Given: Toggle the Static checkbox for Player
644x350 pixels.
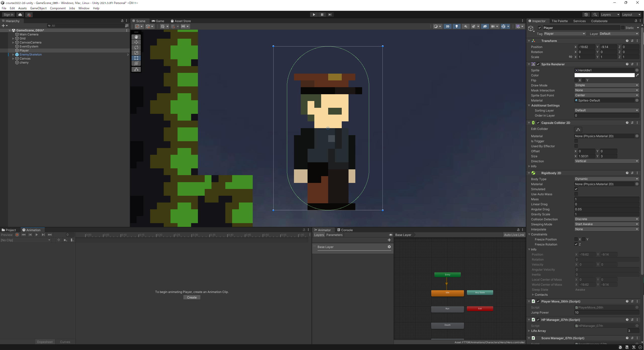Looking at the screenshot, I should tap(623, 28).
